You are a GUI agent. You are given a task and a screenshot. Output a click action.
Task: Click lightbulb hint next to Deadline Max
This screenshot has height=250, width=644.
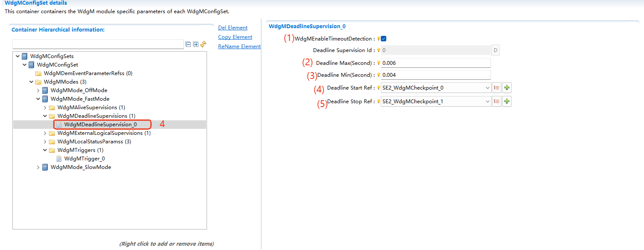click(x=378, y=63)
